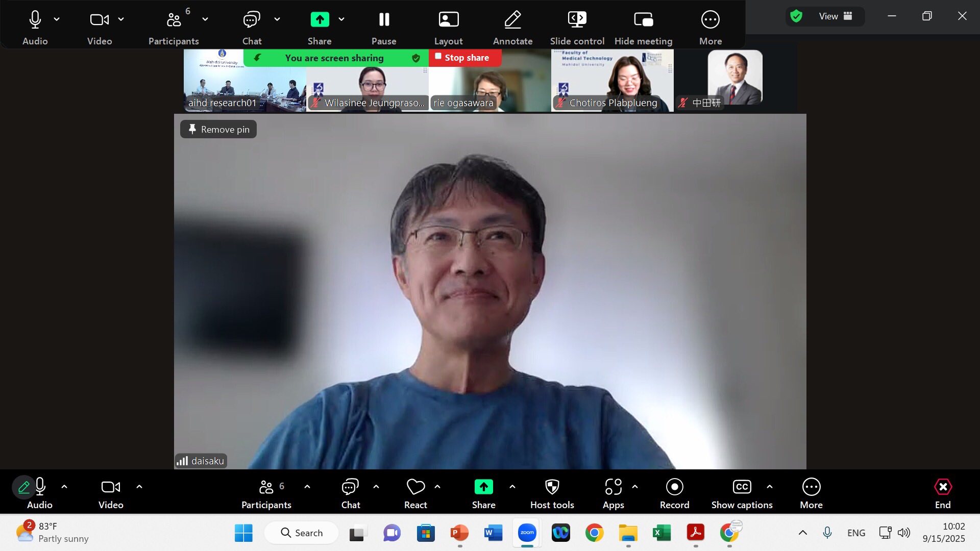Toggle camera with bottom Video button

(x=110, y=487)
